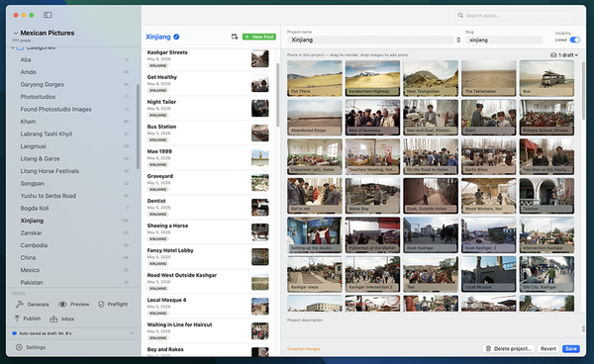594x364 pixels.
Task: Select the Songpan category
Action: coord(74,184)
